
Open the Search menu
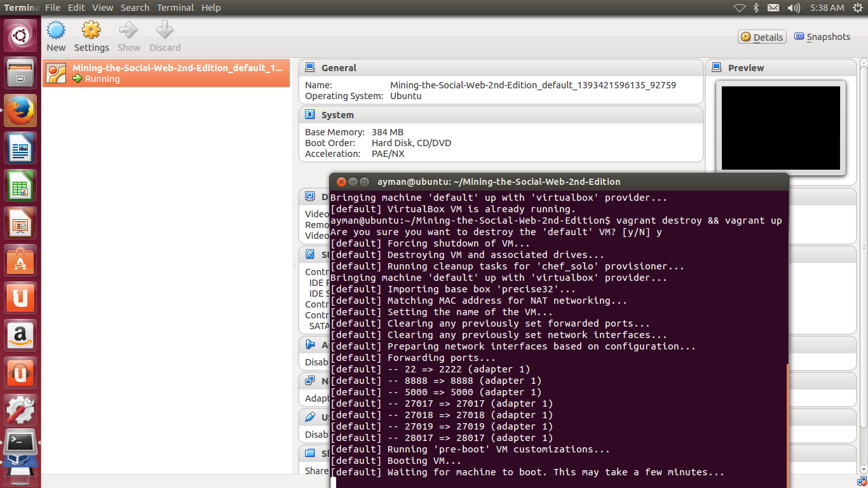pos(135,8)
